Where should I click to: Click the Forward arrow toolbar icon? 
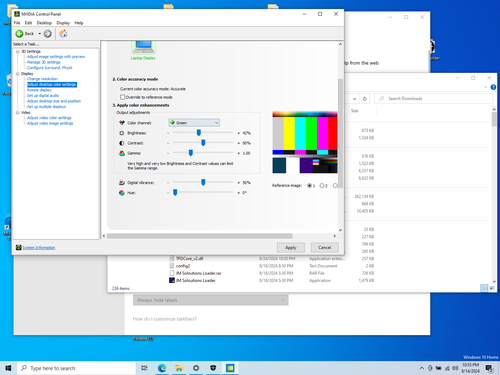48,34
